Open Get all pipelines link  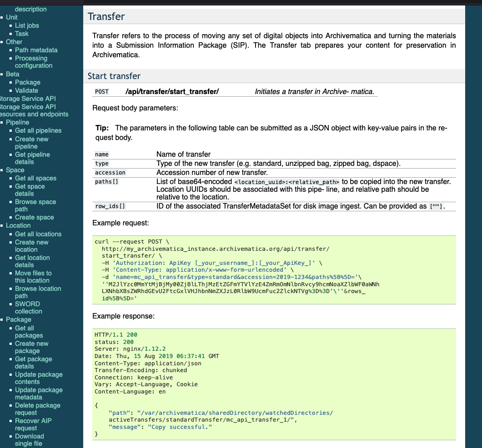point(38,130)
